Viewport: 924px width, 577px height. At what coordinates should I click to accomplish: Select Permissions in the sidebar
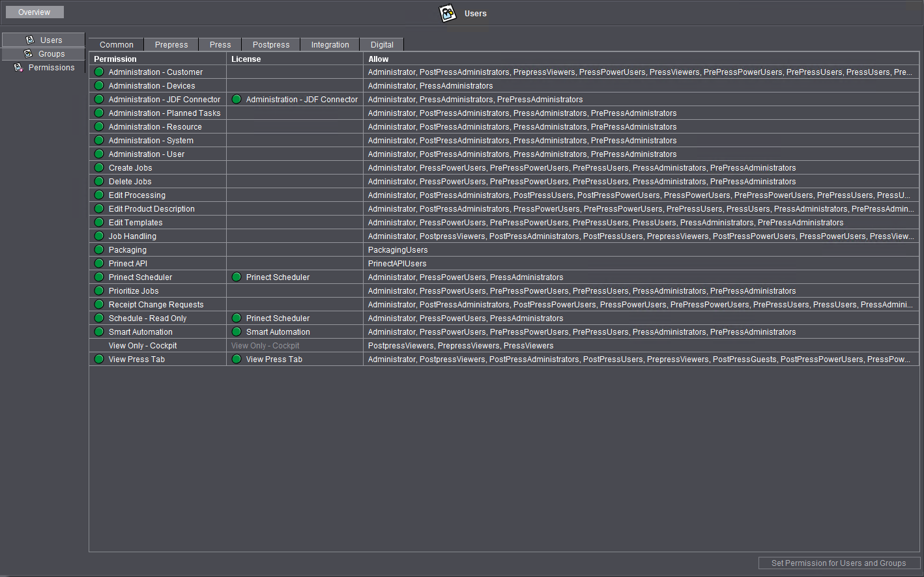pyautogui.click(x=43, y=68)
